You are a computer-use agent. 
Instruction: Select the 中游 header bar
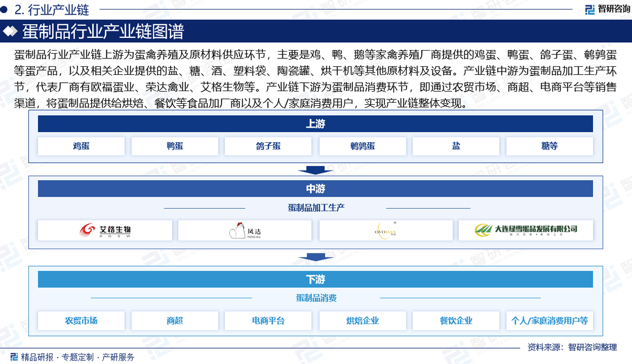pyautogui.click(x=315, y=189)
